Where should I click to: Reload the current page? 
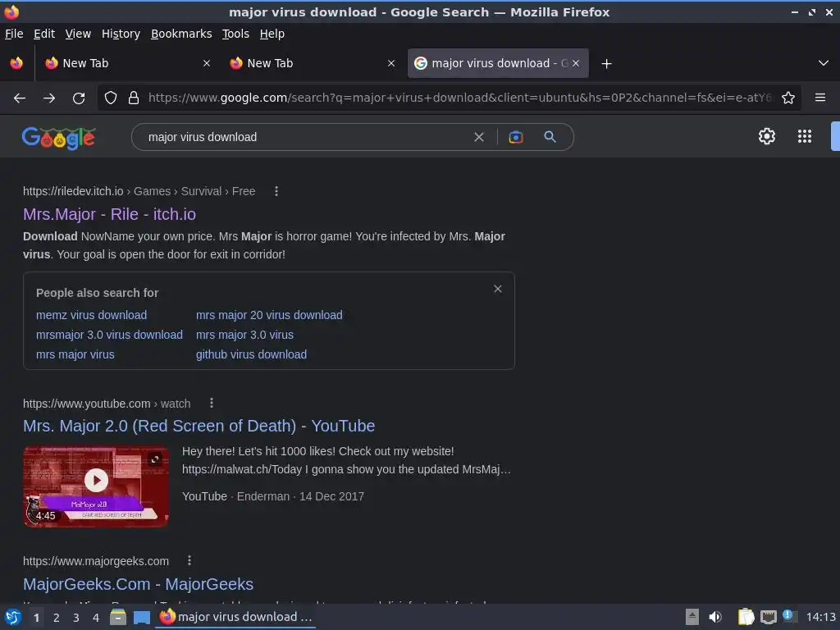[79, 98]
